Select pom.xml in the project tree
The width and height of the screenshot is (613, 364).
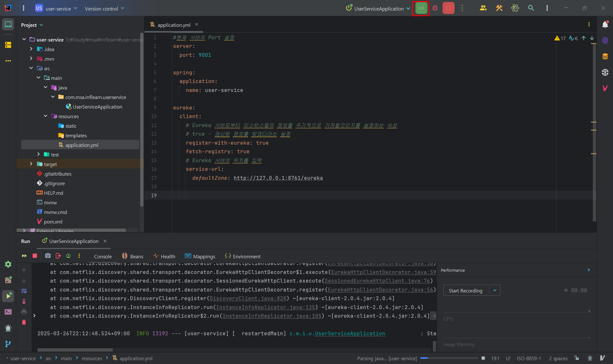(53, 222)
